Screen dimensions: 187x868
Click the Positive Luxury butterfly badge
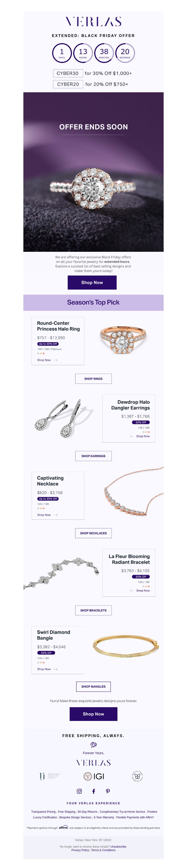click(x=137, y=776)
